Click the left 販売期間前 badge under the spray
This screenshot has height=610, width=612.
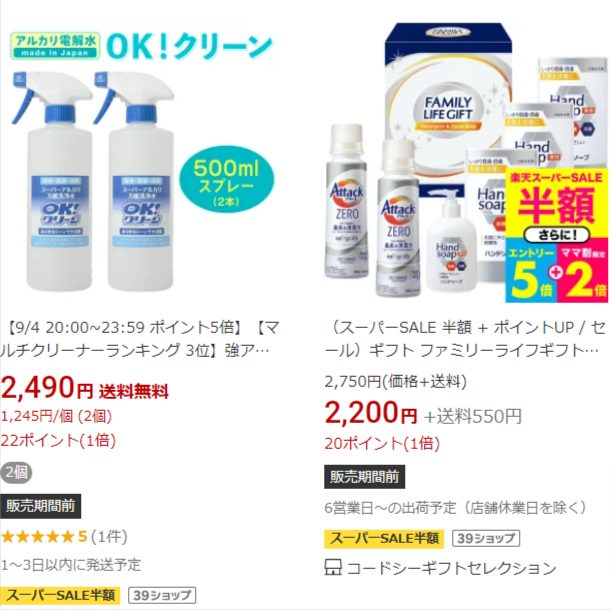coord(40,506)
